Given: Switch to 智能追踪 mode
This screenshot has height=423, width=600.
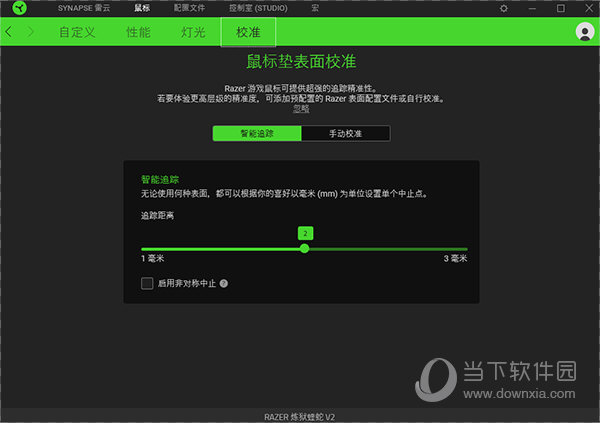Looking at the screenshot, I should click(x=257, y=133).
